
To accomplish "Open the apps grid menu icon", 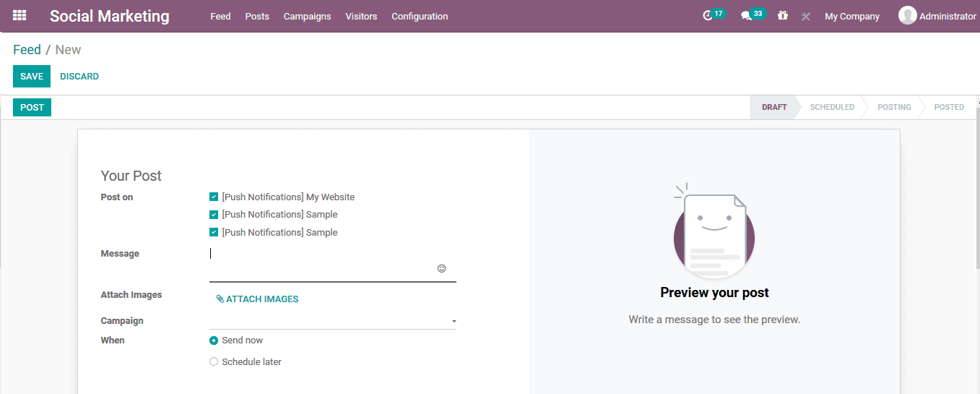I will (x=19, y=15).
